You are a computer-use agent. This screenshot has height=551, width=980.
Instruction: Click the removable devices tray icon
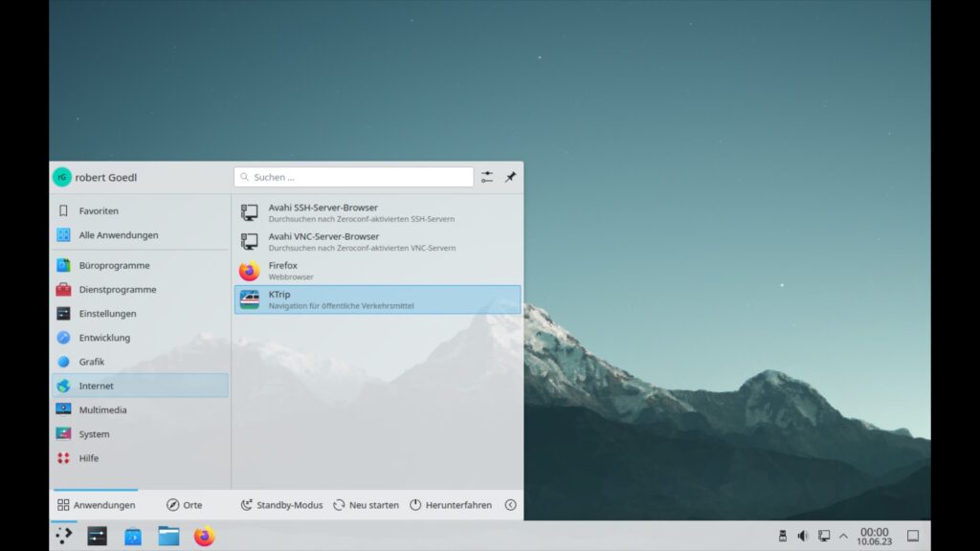783,536
